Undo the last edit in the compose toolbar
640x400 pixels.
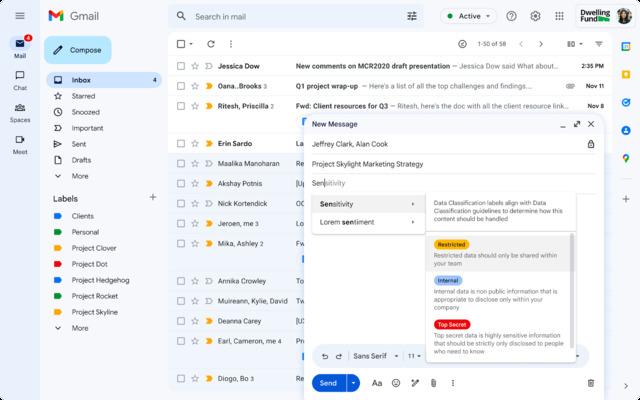pyautogui.click(x=324, y=356)
